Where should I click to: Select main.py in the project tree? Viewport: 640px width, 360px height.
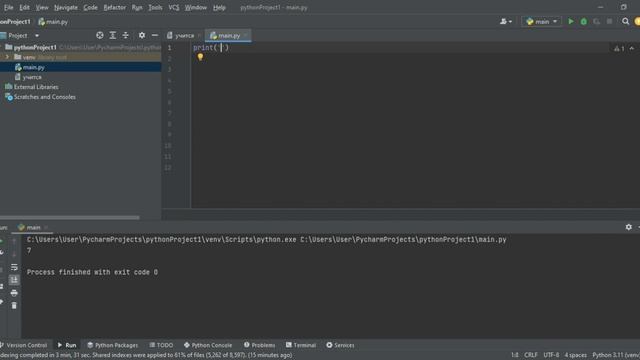coord(33,67)
